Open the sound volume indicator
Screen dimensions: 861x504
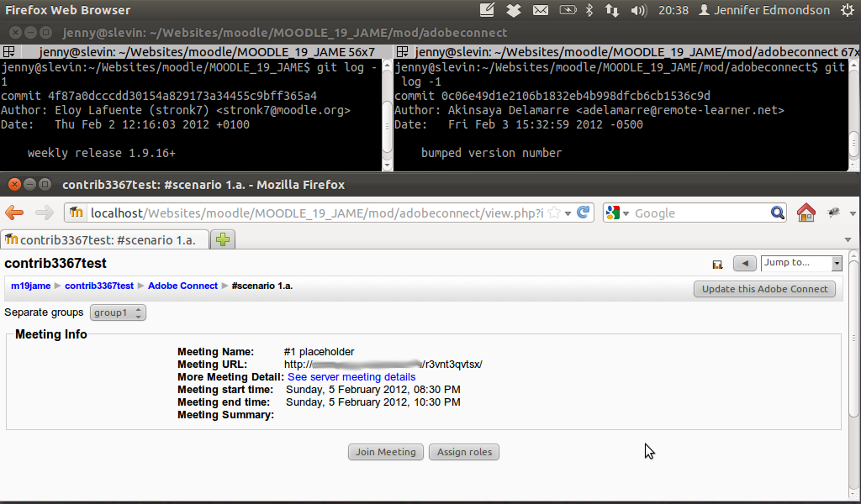pos(639,10)
